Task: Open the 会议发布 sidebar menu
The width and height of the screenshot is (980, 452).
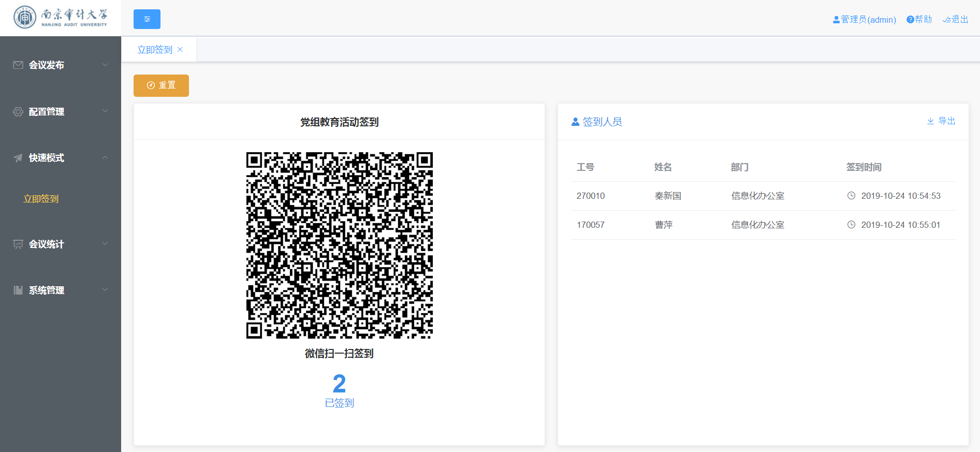Action: 61,65
